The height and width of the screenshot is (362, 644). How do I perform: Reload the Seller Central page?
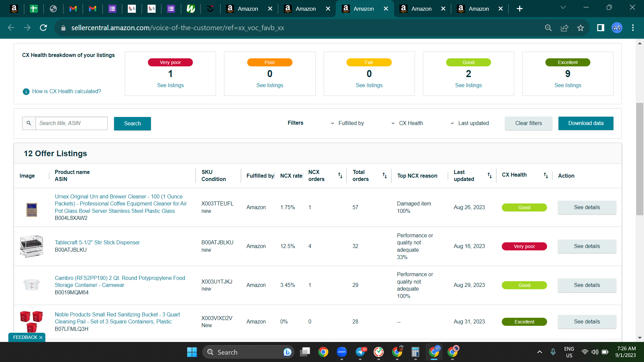pyautogui.click(x=43, y=28)
